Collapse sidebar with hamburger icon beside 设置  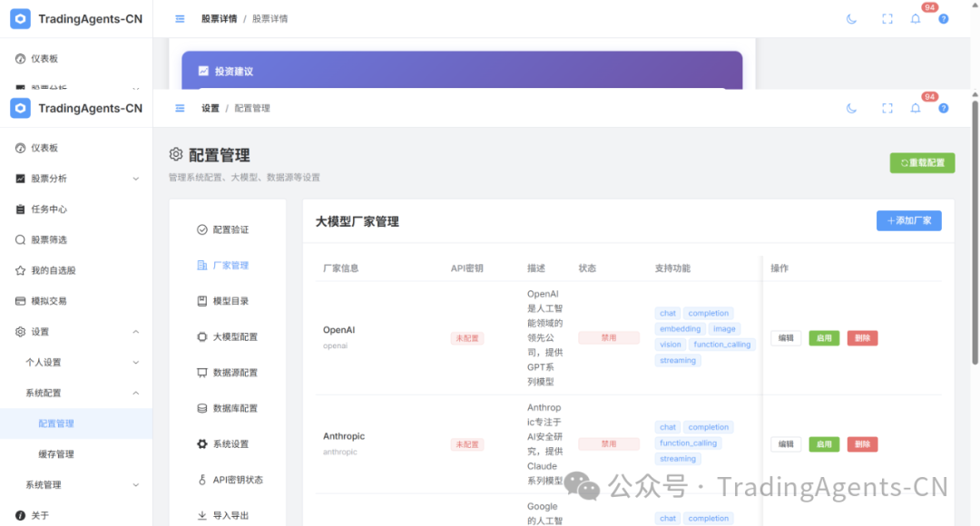coord(180,108)
